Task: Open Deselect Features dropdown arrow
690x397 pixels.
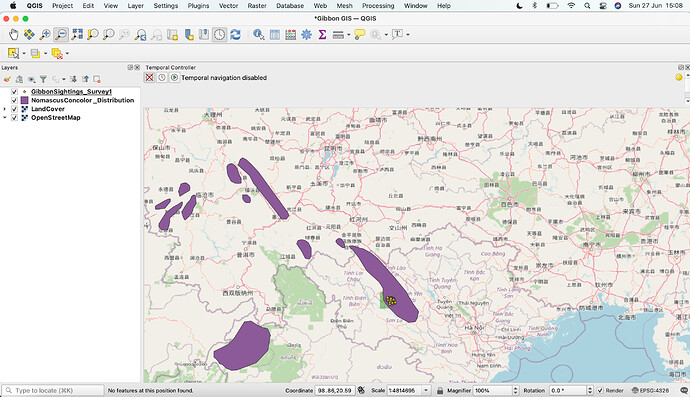Action: pos(67,54)
